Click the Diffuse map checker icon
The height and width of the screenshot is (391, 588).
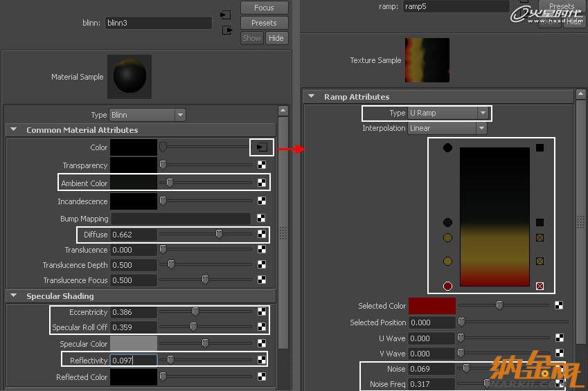coord(262,234)
